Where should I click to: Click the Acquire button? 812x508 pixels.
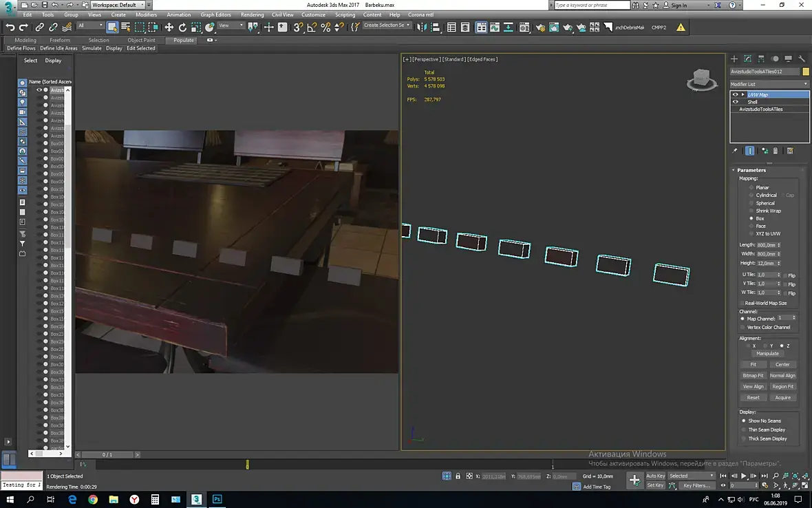point(782,398)
